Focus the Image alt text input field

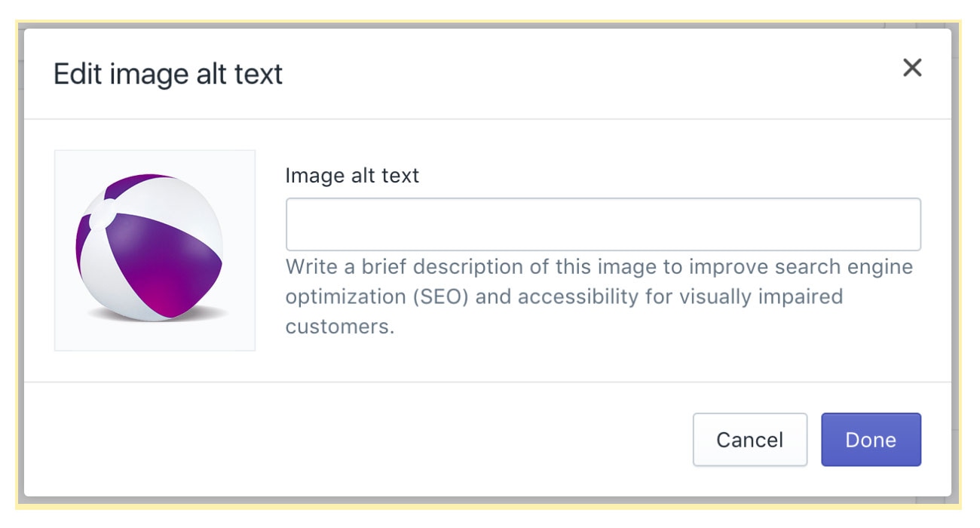tap(603, 224)
